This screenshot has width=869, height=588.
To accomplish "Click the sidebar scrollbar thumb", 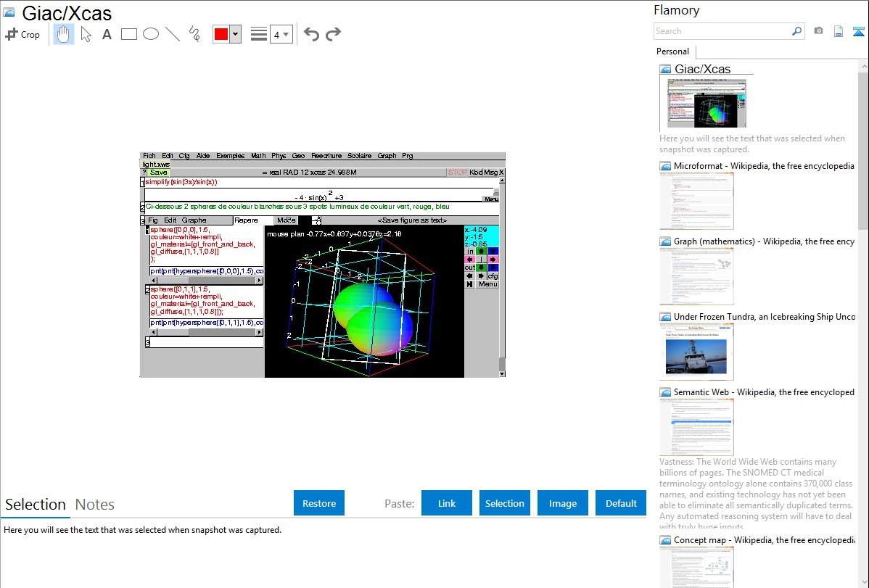I will pos(864,149).
